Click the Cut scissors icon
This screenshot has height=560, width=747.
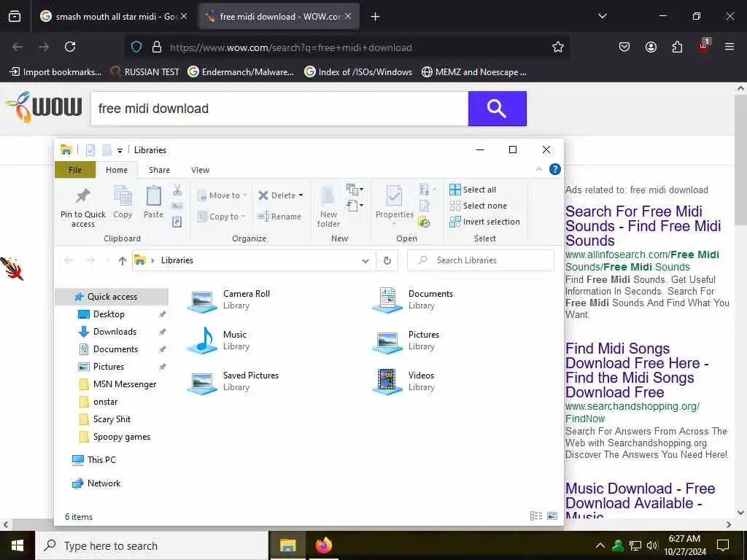(177, 190)
